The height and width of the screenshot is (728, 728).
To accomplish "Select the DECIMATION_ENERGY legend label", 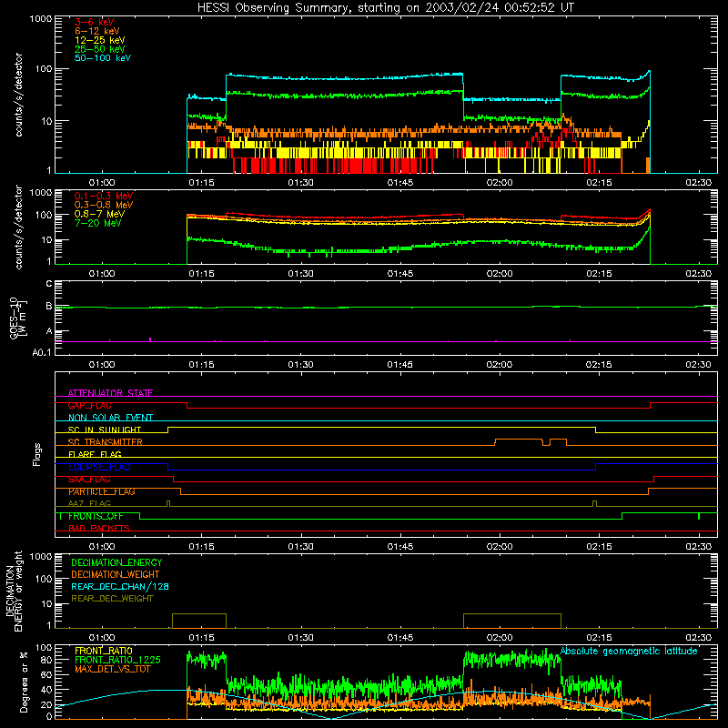I will point(116,562).
